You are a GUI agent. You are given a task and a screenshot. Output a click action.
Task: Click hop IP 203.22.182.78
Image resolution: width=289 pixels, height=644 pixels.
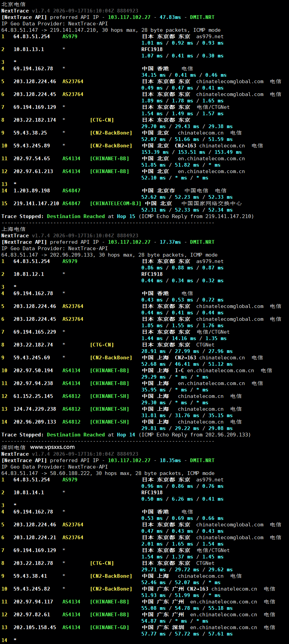tap(33, 563)
